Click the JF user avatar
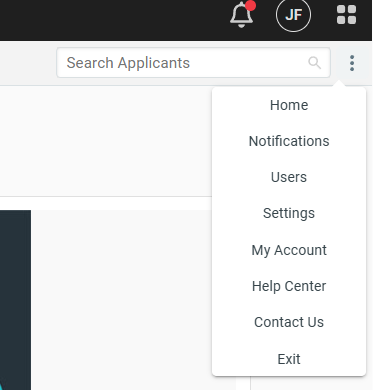The image size is (373, 390). point(293,15)
